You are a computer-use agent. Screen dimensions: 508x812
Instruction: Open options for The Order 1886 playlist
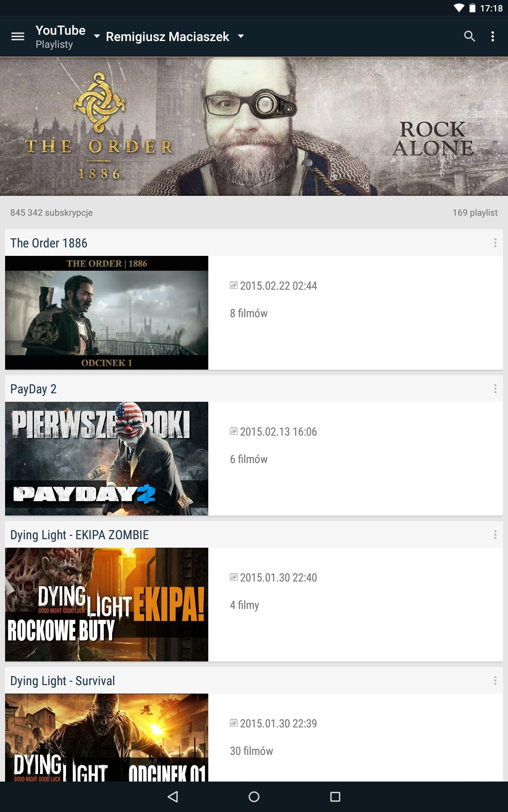click(x=495, y=243)
